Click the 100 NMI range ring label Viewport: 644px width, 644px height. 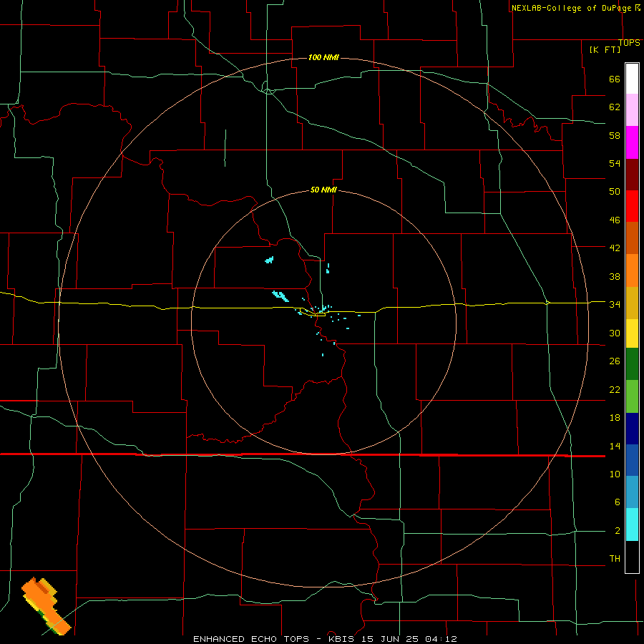tap(323, 57)
